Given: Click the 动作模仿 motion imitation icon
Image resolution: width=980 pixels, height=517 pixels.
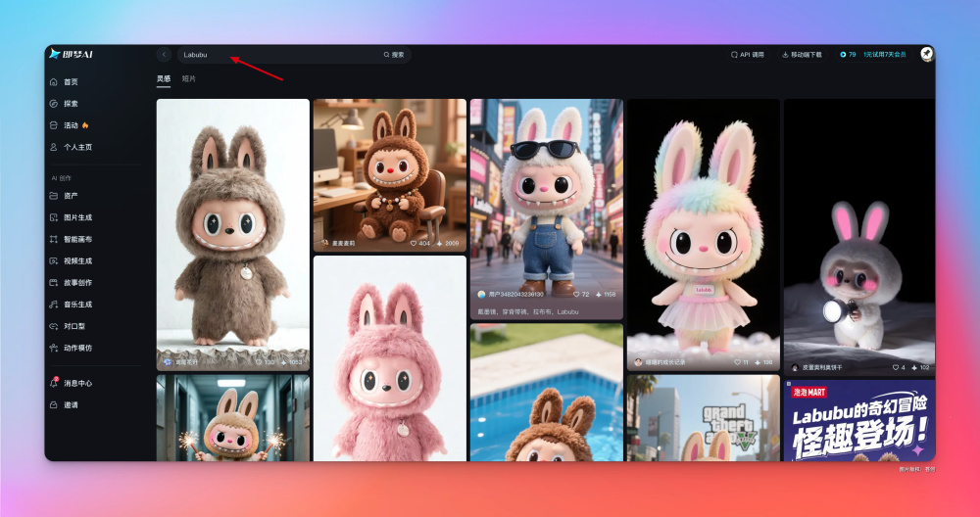Looking at the screenshot, I should click(54, 348).
